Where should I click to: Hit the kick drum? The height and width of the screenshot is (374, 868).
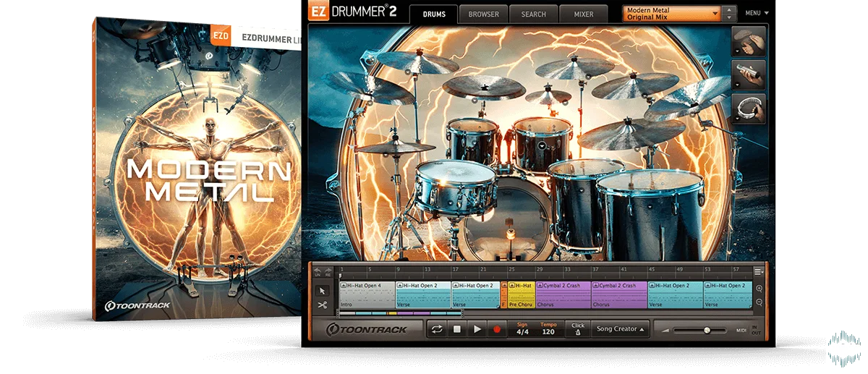[x=508, y=221]
